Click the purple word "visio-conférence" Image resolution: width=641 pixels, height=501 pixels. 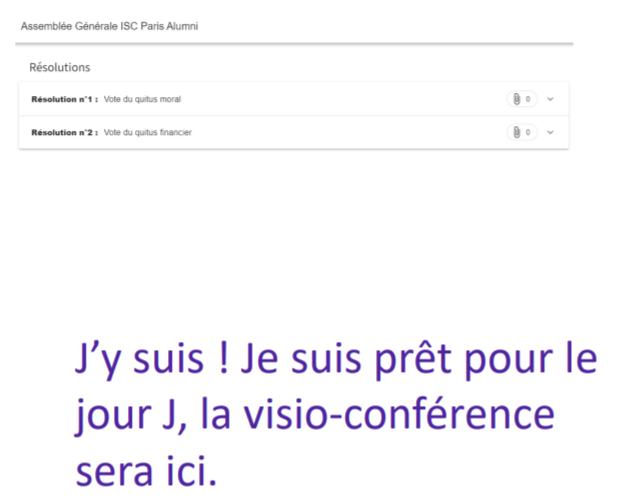(399, 415)
